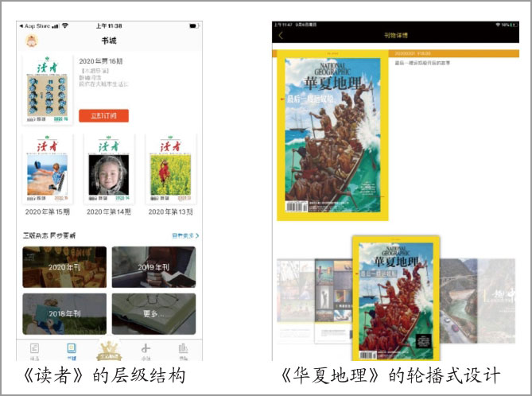This screenshot has width=532, height=396.
Task: Switch to the bookshelf tab with books icon
Action: 183,351
